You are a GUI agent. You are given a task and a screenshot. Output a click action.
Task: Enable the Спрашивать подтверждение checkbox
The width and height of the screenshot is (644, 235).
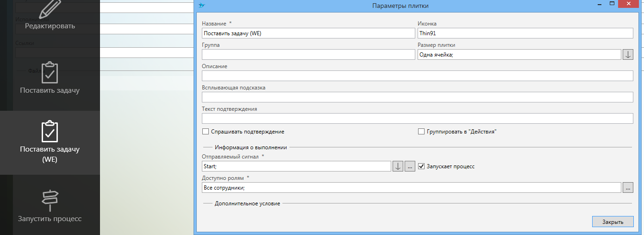pos(206,132)
